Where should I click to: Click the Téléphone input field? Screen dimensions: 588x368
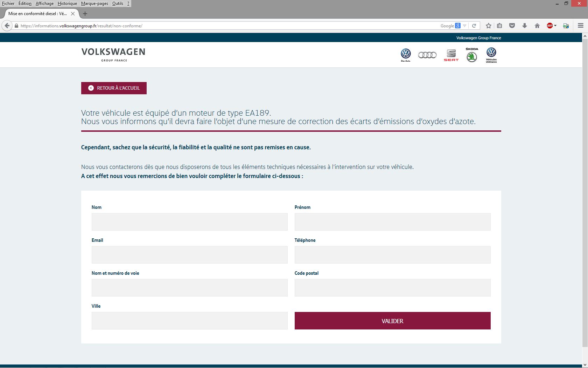point(392,255)
